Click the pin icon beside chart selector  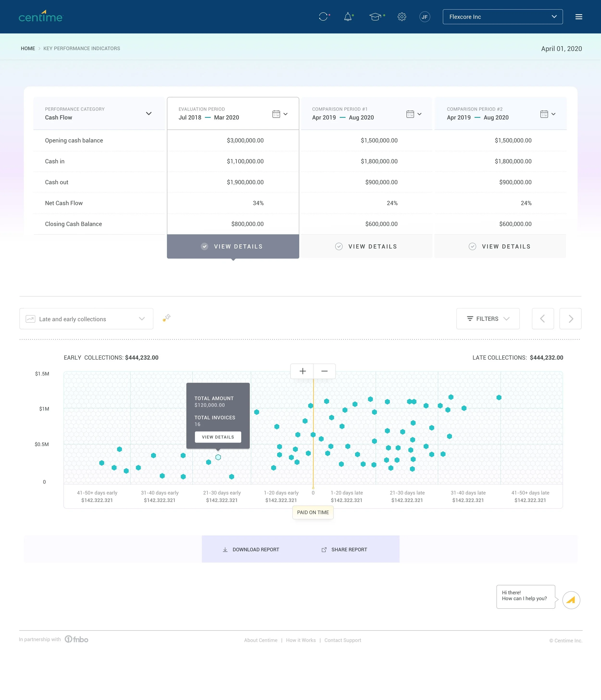point(167,318)
